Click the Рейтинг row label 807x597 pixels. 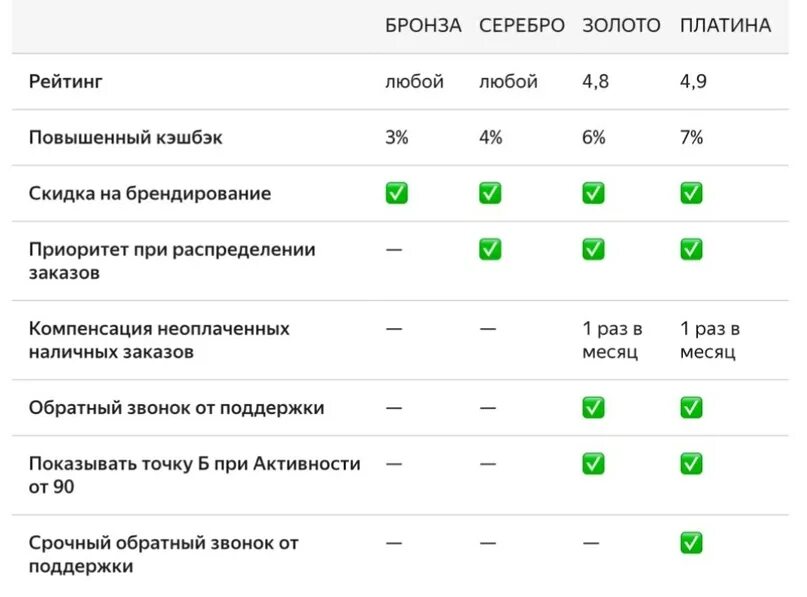(x=65, y=81)
